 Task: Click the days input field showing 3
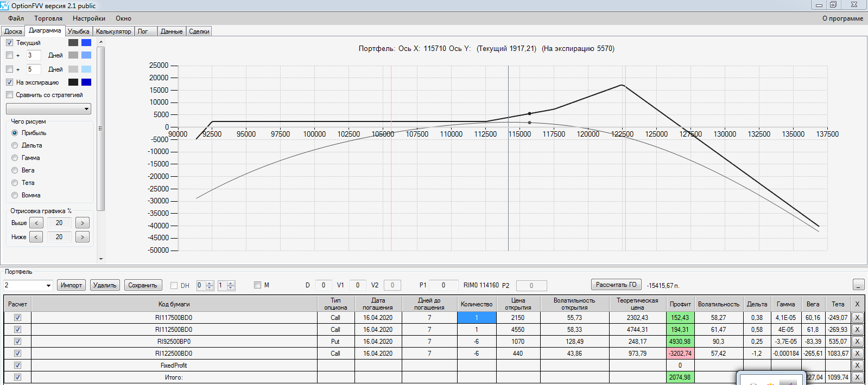34,55
